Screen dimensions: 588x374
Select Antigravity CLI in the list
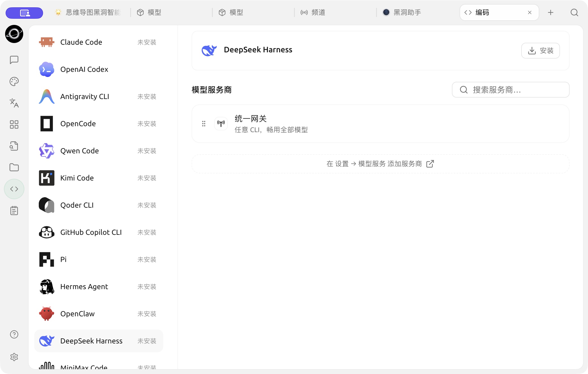point(98,96)
